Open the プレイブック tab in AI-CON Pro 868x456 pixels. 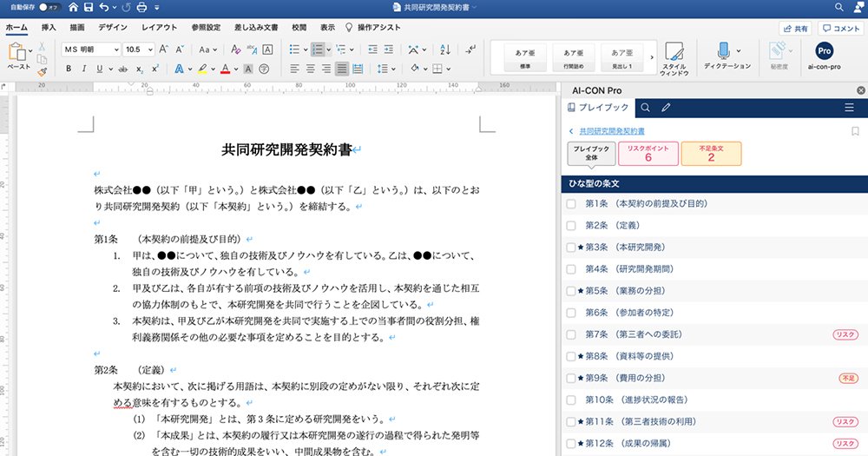(598, 108)
